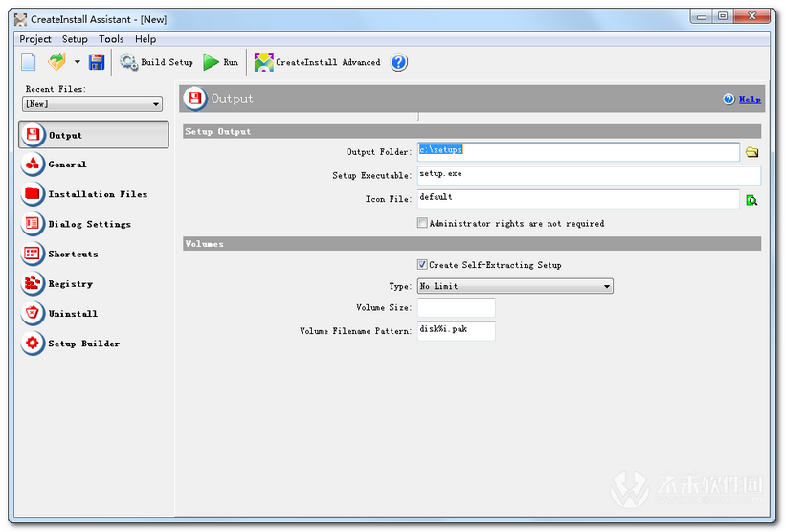
Task: Click the Output header disk icon
Action: coord(195,99)
